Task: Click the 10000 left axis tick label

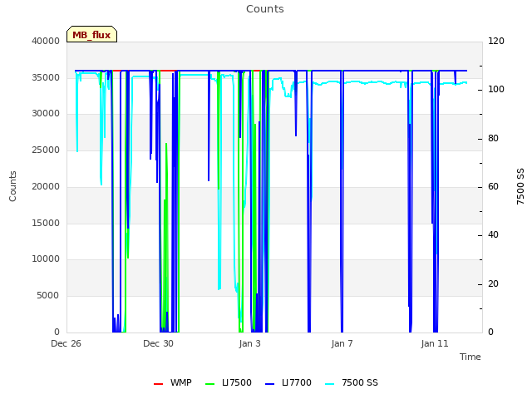Action: [x=46, y=259]
